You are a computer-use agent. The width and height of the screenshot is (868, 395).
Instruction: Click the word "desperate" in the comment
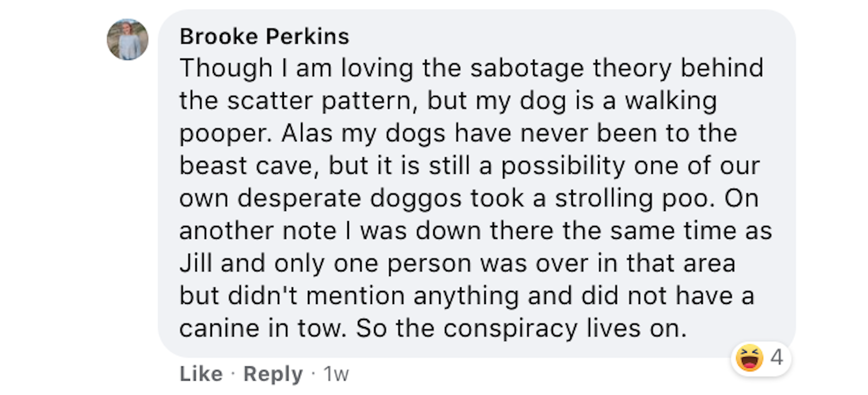[x=299, y=199]
